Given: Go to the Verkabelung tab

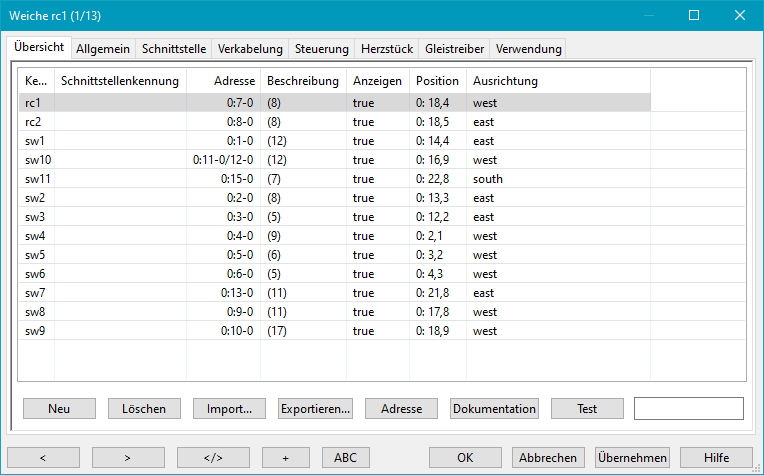Looking at the screenshot, I should pos(250,48).
